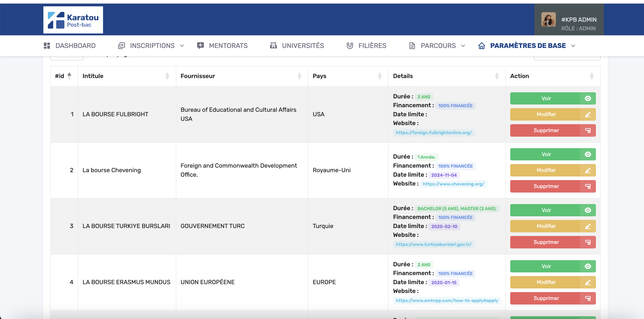The image size is (644, 319).
Task: Click delete icon in Erasmus Mundus row
Action: 588,298
